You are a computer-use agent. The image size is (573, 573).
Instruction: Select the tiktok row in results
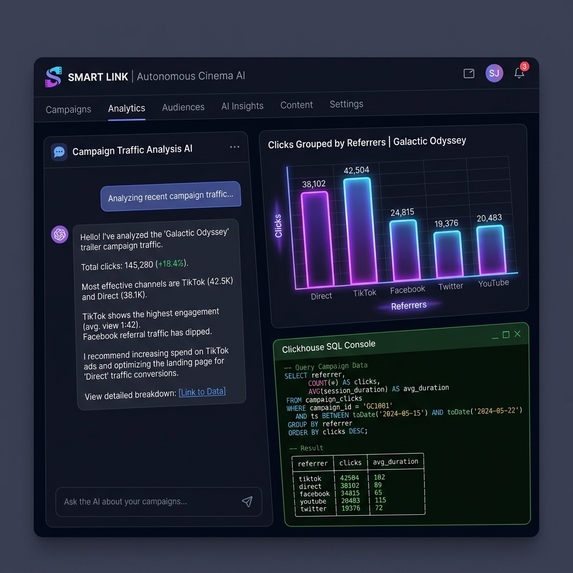pos(360,478)
